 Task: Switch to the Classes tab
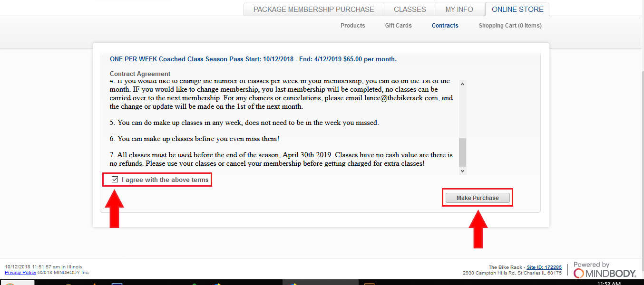410,9
